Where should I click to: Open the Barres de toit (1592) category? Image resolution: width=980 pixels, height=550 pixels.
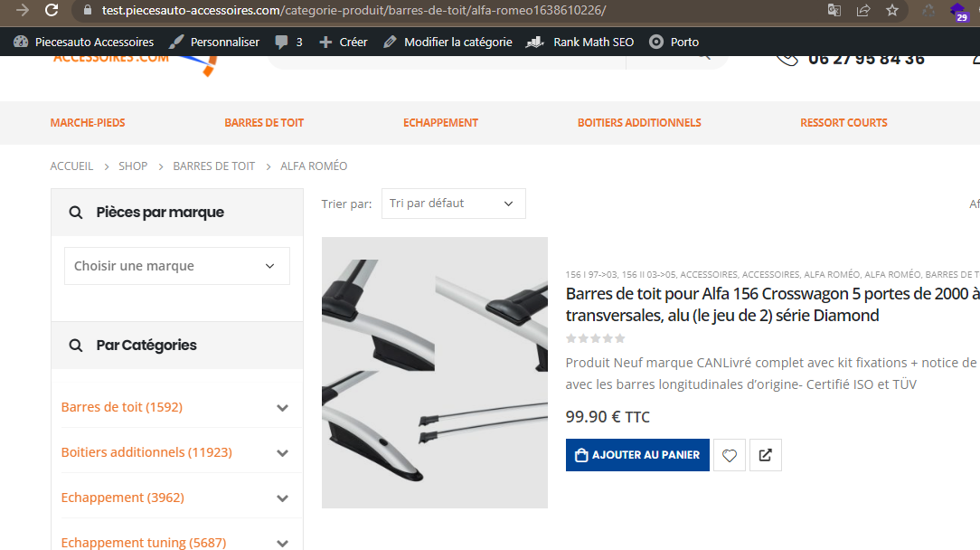coord(122,407)
